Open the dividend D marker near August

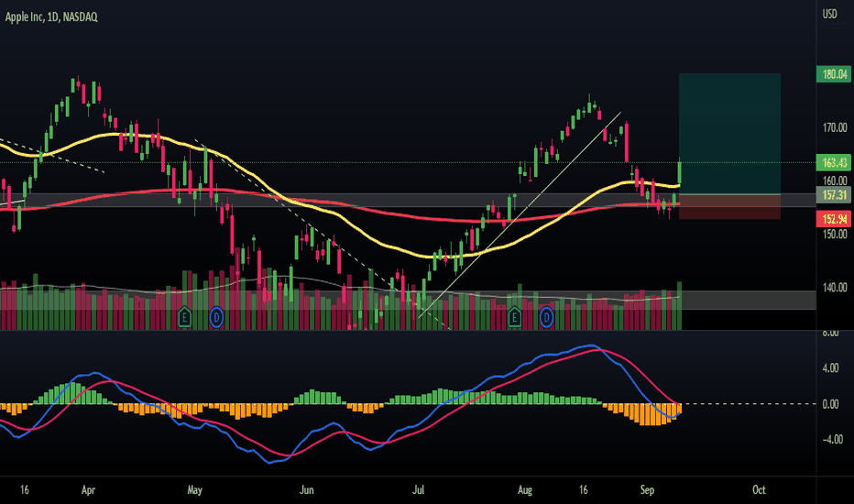[546, 317]
